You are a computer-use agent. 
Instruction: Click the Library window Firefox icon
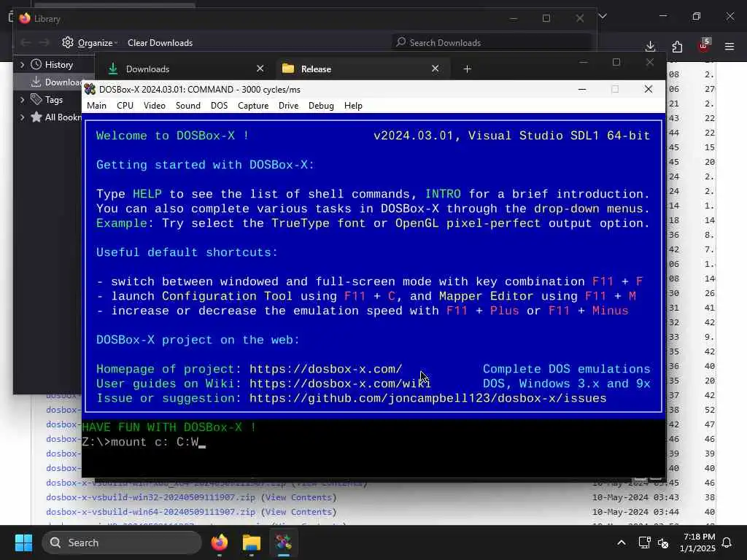click(25, 18)
